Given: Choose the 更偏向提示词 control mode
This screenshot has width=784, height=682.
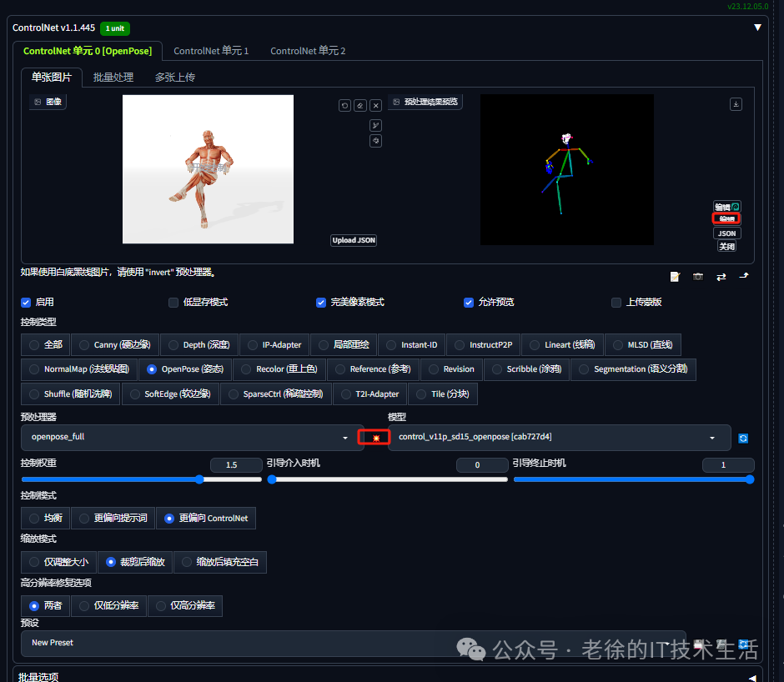Looking at the screenshot, I should 113,518.
